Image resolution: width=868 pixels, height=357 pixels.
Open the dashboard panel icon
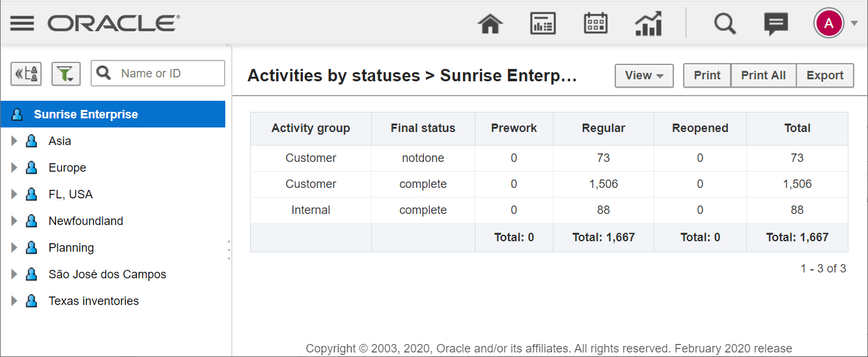[x=542, y=24]
